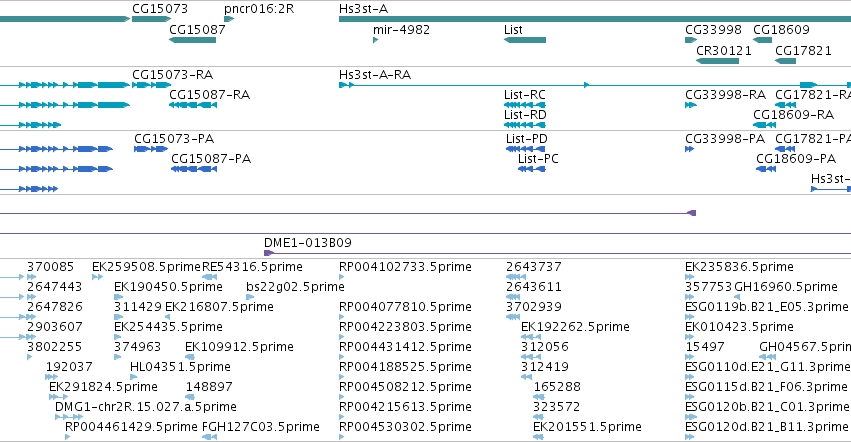
Task: Select the CG33998 gene label
Action: 713,30
